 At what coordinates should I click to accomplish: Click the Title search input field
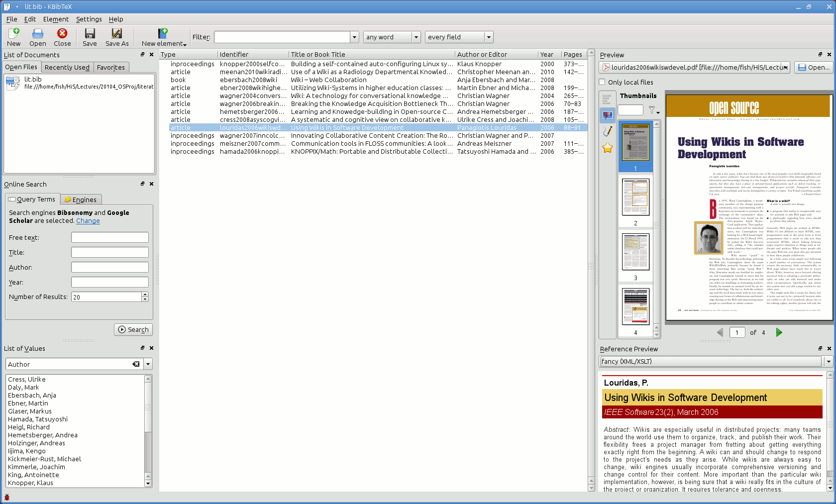[110, 252]
